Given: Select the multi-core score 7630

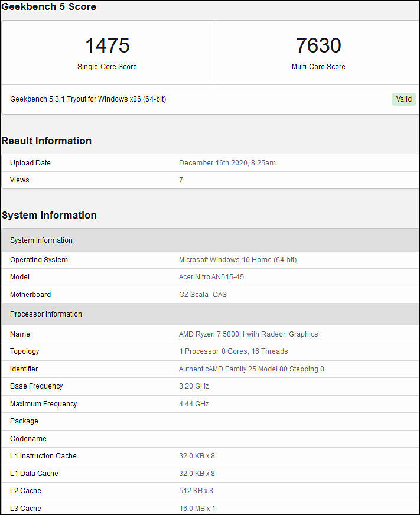Looking at the screenshot, I should pyautogui.click(x=318, y=45).
